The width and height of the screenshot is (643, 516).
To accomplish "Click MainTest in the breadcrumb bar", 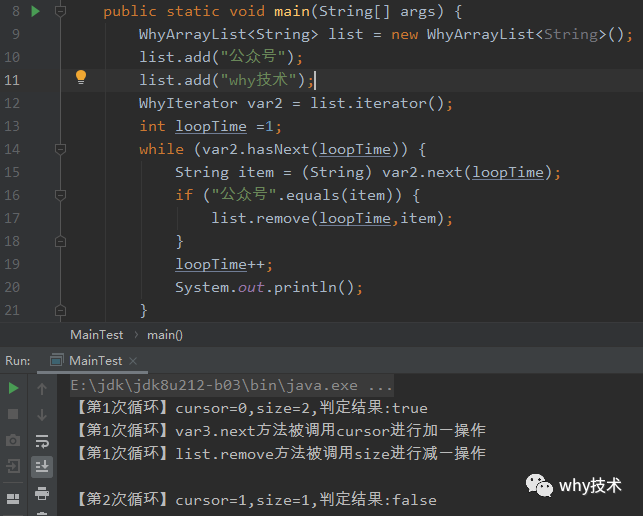I will (96, 334).
